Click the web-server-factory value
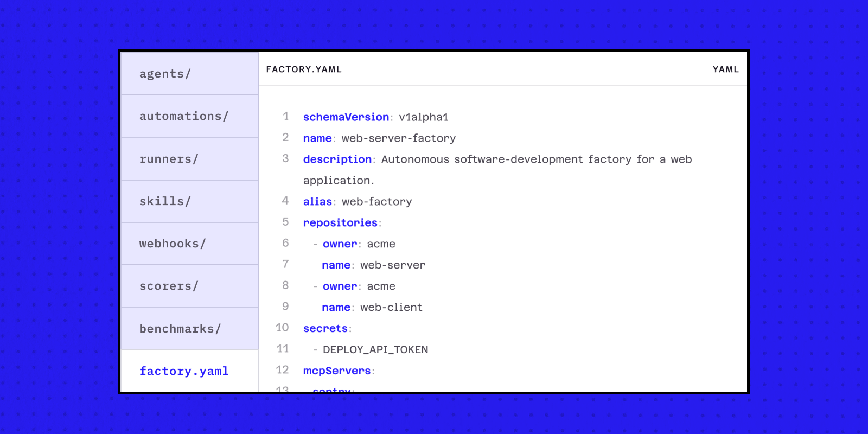This screenshot has height=434, width=868. coord(399,138)
